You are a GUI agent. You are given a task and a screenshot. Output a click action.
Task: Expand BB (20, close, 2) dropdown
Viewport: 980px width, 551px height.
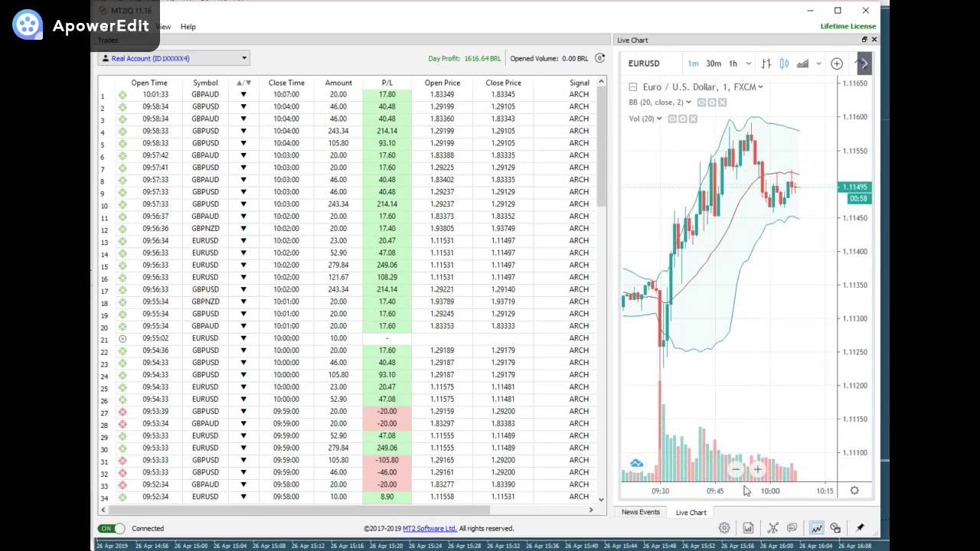click(688, 103)
